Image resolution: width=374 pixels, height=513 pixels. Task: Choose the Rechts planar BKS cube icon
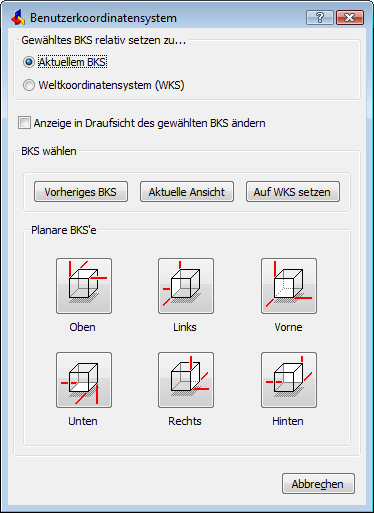click(186, 380)
